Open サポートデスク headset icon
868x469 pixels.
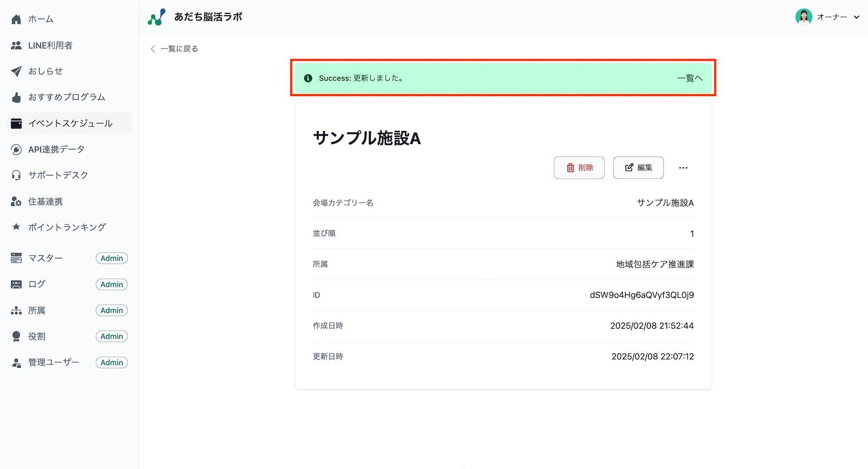coord(16,175)
